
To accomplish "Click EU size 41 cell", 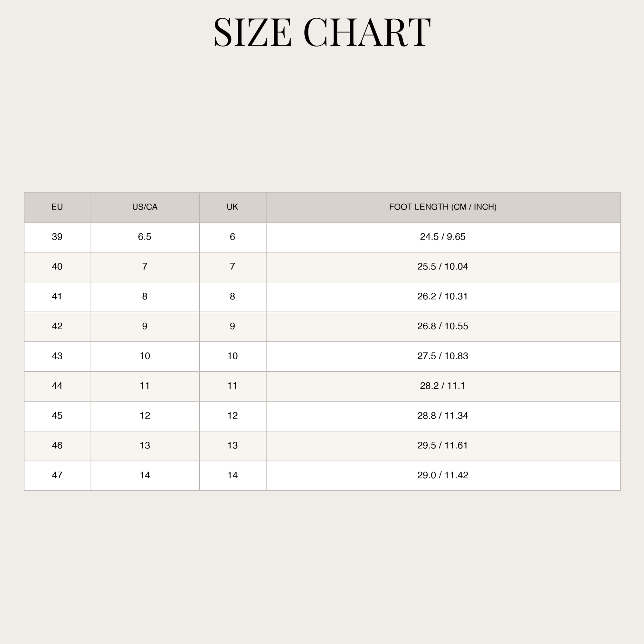I will click(x=57, y=297).
